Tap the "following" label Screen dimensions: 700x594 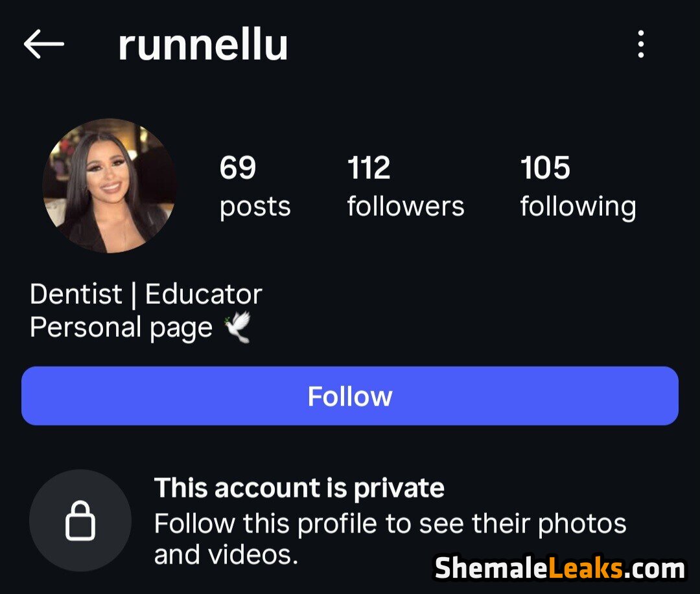[578, 207]
